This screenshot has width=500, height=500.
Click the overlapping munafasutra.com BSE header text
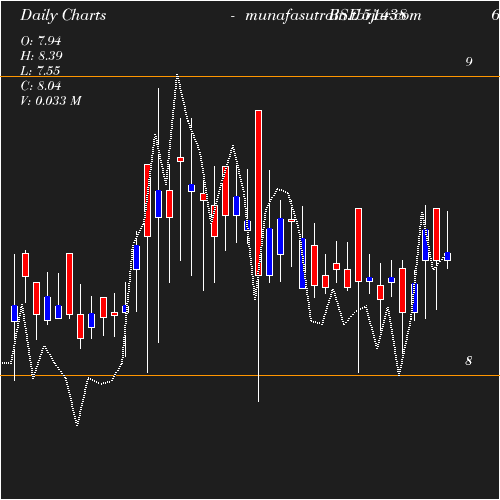[x=333, y=16]
